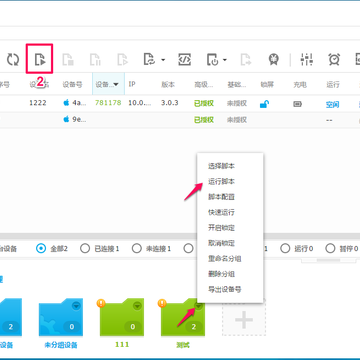Select the 已连接 1 radio button
360x360 pixels.
tap(85, 249)
